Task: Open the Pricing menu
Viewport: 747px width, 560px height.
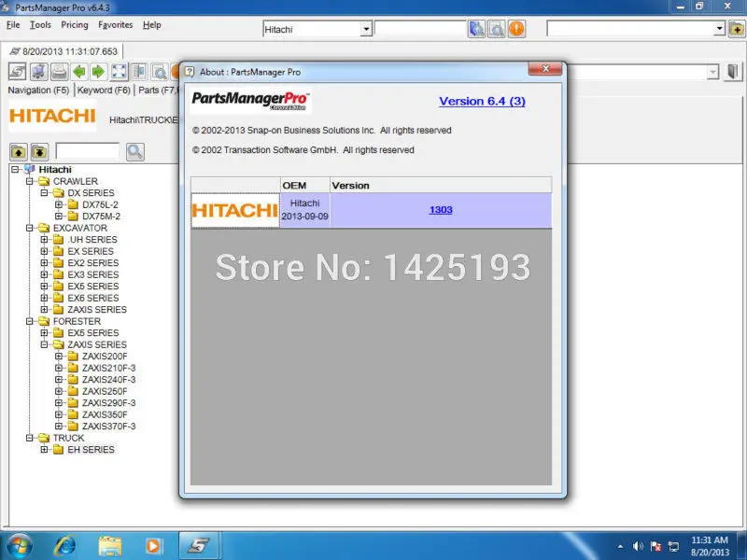Action: click(x=73, y=25)
